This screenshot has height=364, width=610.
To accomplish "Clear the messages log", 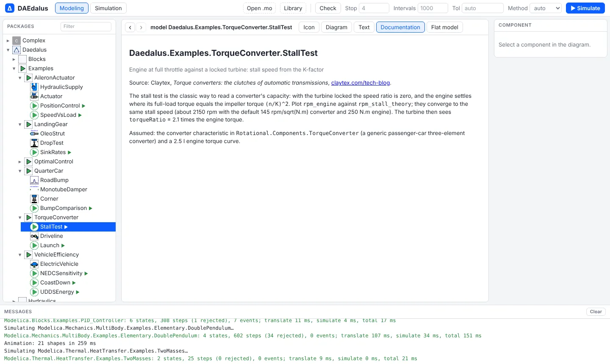I will tap(596, 312).
